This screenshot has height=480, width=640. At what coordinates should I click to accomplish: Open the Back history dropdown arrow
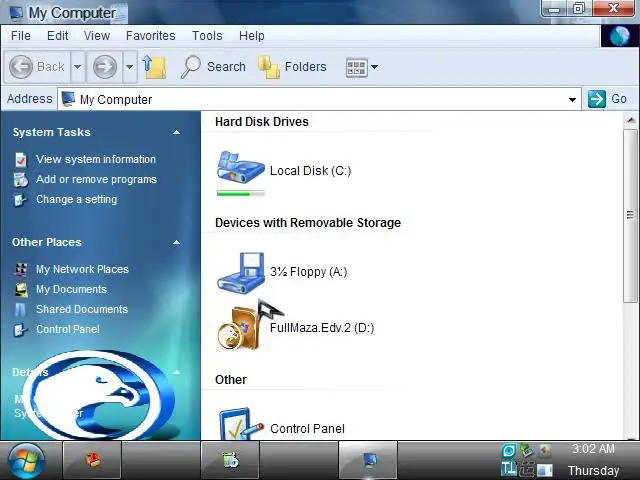coord(78,67)
